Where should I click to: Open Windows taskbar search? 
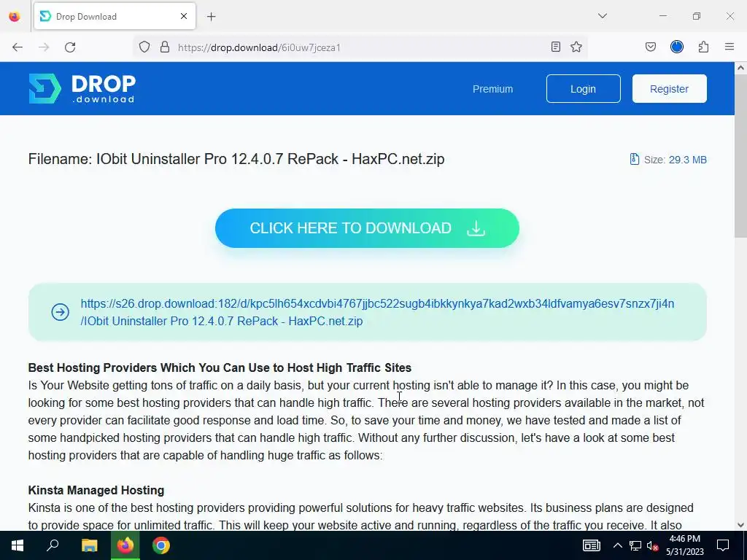[53, 545]
